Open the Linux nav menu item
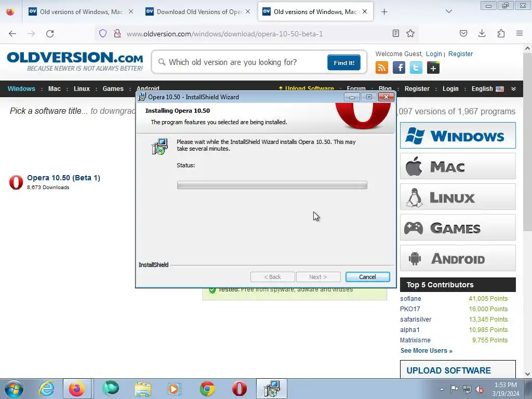The width and height of the screenshot is (532, 399). [82, 89]
